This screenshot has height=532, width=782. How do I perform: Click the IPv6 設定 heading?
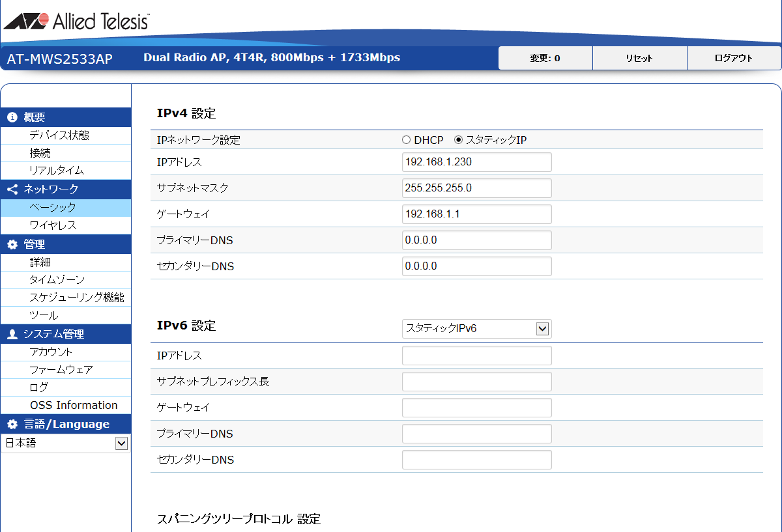pos(186,326)
